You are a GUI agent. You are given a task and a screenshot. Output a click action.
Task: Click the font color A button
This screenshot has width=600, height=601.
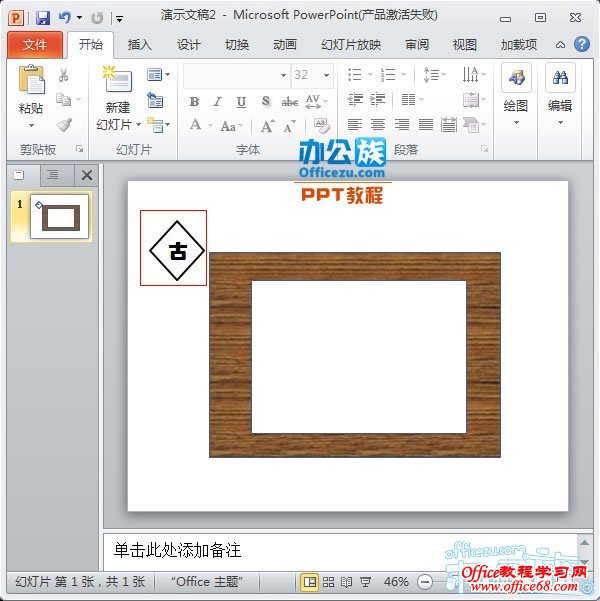(x=196, y=125)
